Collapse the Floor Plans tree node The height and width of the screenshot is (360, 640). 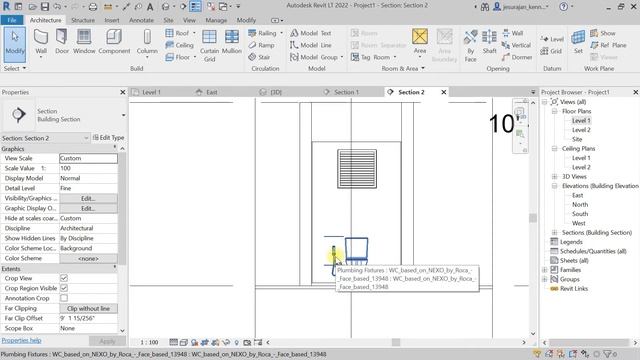click(x=554, y=111)
